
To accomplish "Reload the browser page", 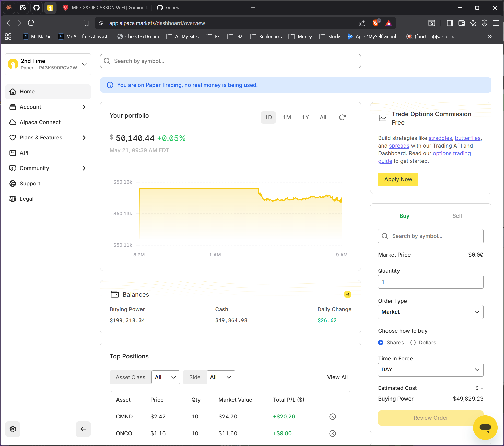I will click(x=31, y=23).
